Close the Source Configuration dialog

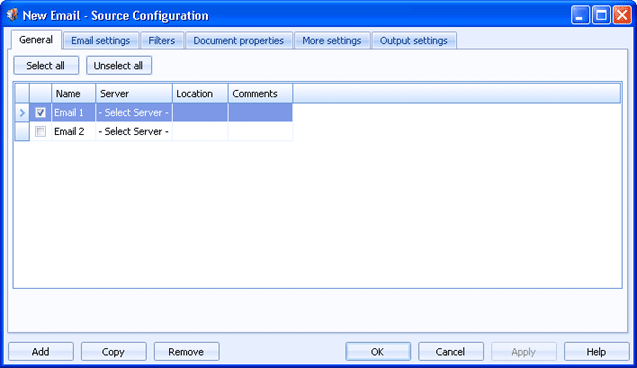click(622, 15)
